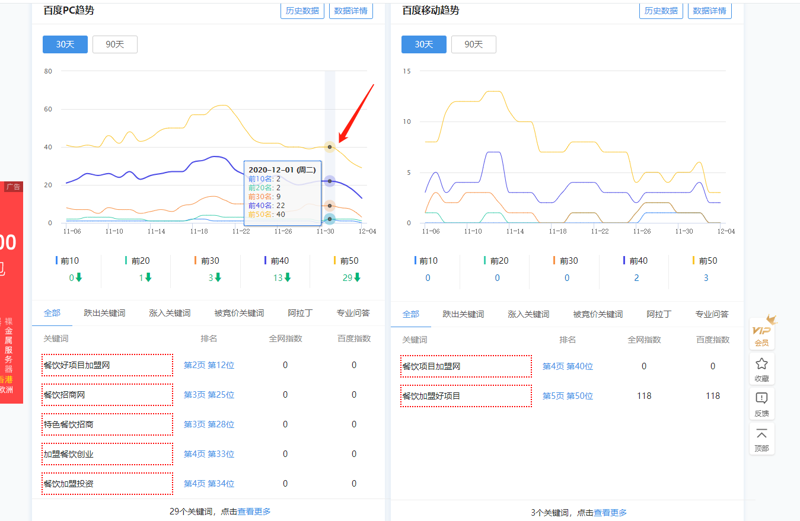Open the VIP 会员 sidebar icon
Image resolution: width=800 pixels, height=521 pixels.
coord(762,332)
